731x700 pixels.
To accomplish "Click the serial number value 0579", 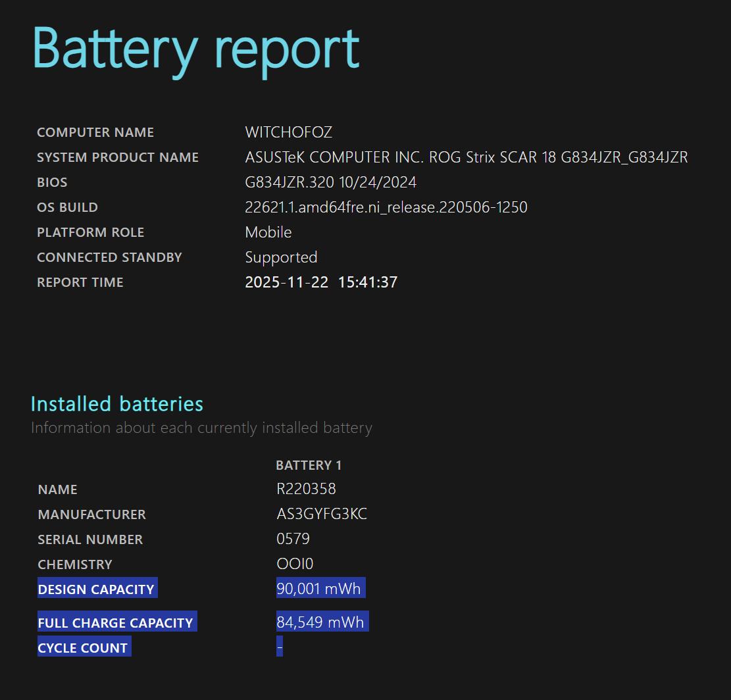I will pos(293,539).
